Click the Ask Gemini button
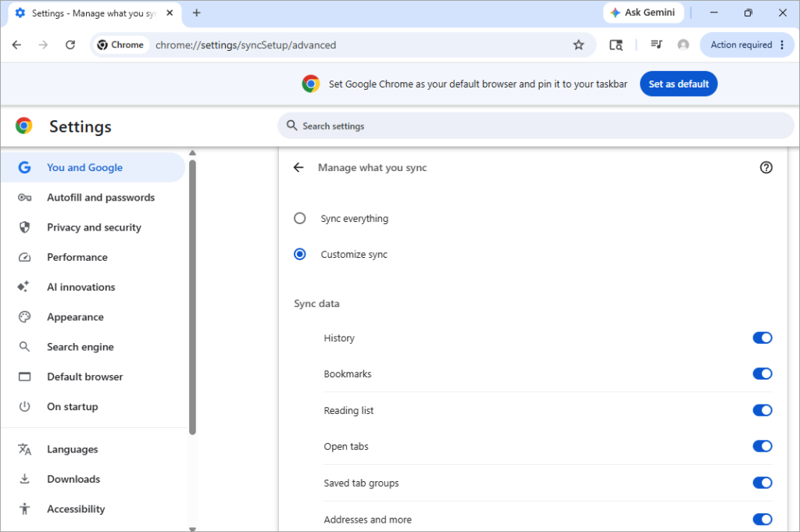The image size is (800, 532). click(644, 12)
